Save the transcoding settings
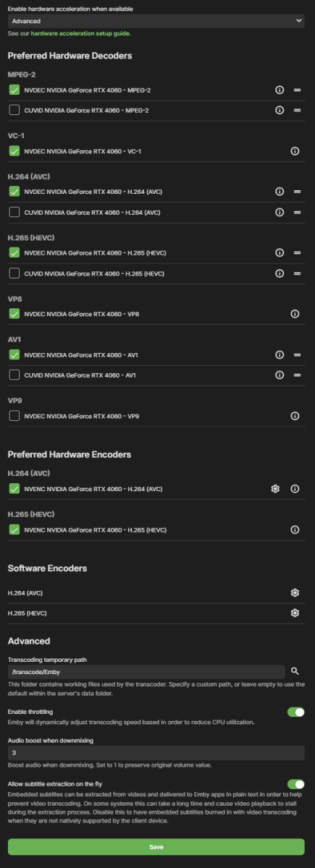 [x=156, y=847]
